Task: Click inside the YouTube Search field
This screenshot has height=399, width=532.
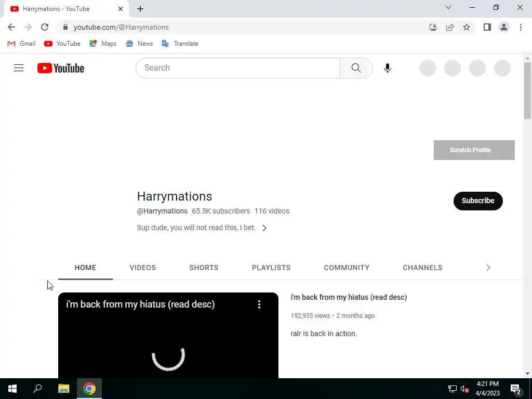Action: point(238,68)
